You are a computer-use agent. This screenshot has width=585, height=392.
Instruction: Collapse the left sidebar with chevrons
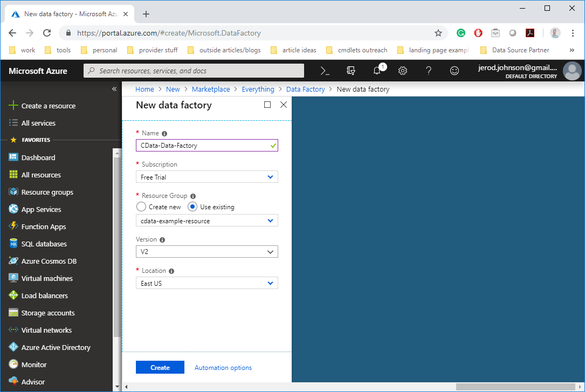(x=114, y=89)
